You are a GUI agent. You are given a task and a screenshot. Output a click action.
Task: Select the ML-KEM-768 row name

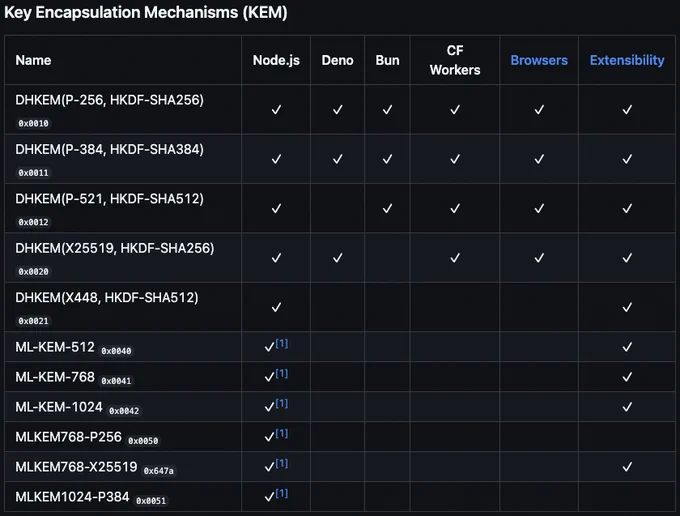(55, 377)
